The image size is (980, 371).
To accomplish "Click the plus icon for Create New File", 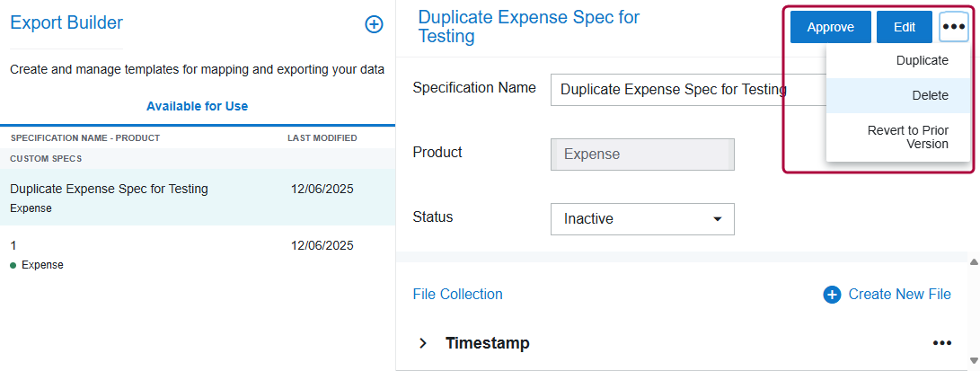I will [832, 295].
